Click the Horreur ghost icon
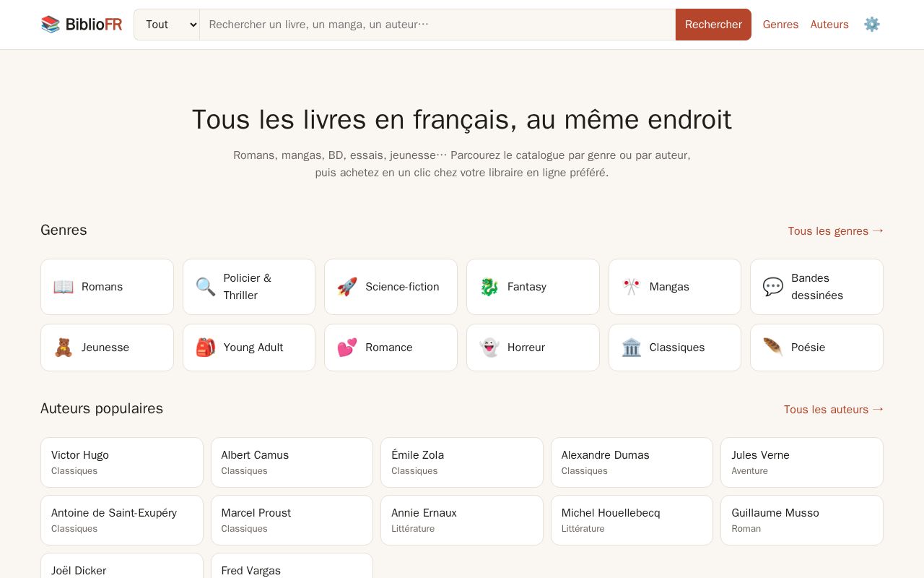924x578 pixels. pos(489,348)
